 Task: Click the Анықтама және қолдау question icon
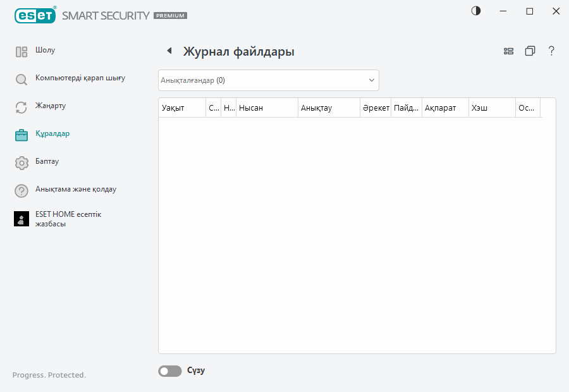coord(21,190)
